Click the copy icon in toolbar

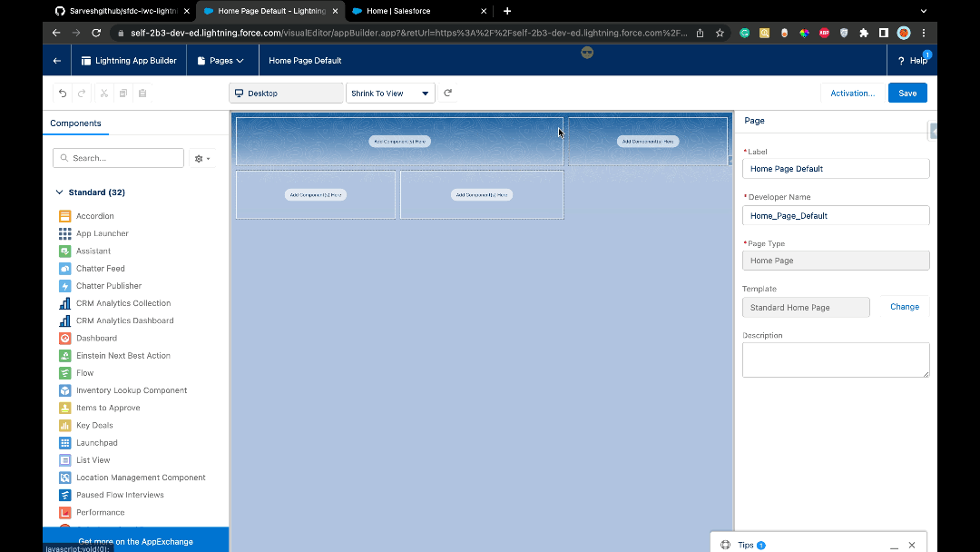pyautogui.click(x=123, y=94)
